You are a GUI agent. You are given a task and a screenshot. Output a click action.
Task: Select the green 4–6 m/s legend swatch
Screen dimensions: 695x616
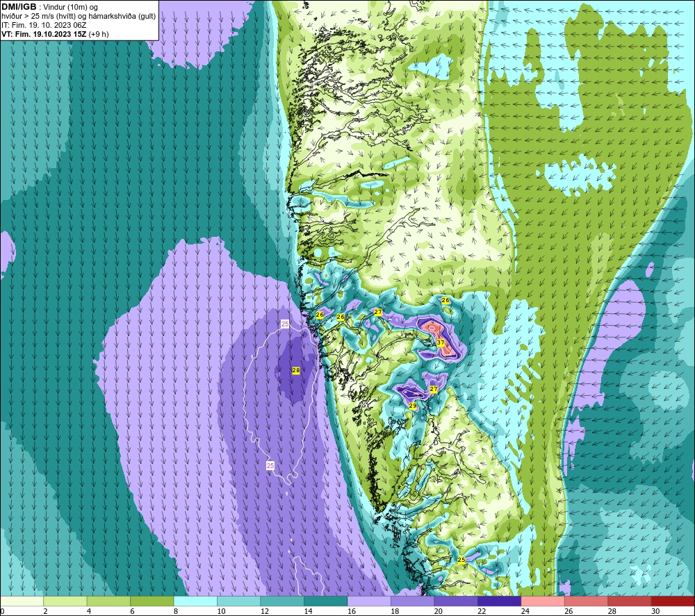(x=108, y=601)
